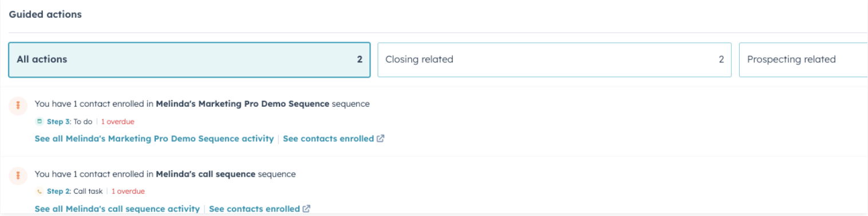Open See all Melinda's call sequence activity
Viewport: 868px width, 216px height.
coord(117,209)
